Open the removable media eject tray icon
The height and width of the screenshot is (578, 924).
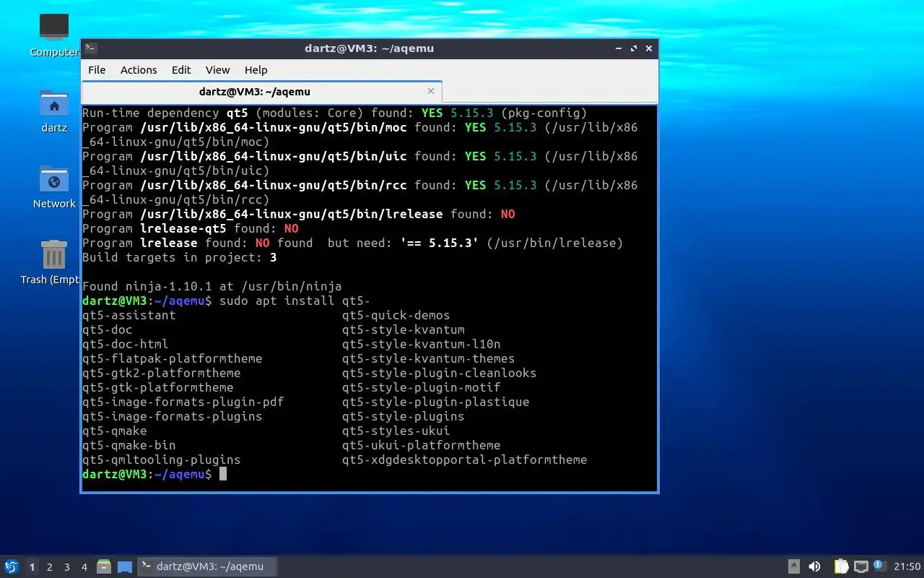793,566
